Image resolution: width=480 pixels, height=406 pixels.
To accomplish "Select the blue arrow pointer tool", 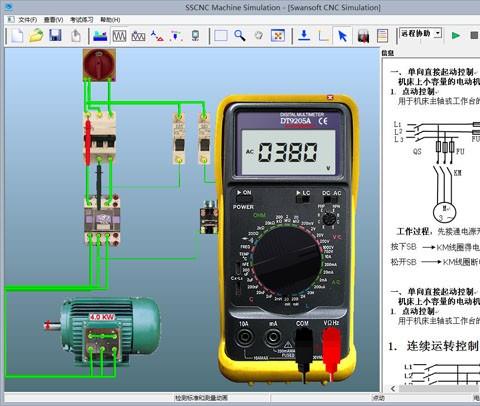I will [342, 36].
